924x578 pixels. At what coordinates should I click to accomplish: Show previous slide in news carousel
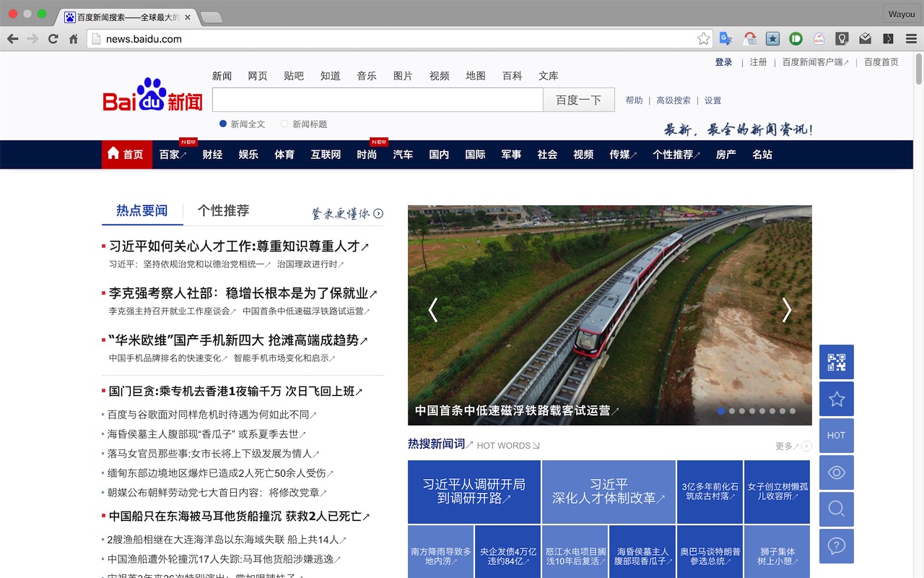pyautogui.click(x=433, y=310)
